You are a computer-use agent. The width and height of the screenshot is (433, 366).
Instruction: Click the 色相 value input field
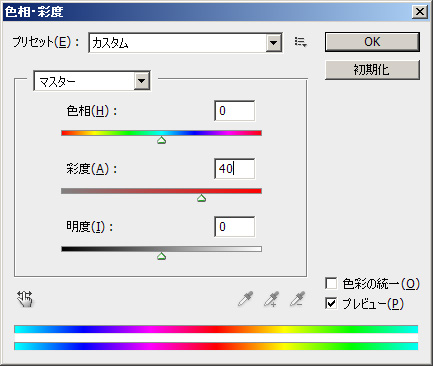click(235, 111)
